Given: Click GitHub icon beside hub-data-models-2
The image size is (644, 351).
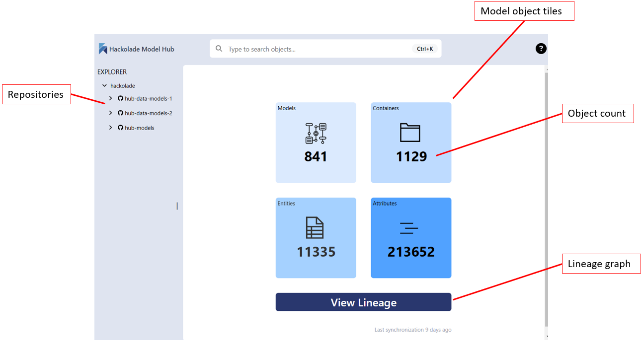Looking at the screenshot, I should (x=120, y=113).
